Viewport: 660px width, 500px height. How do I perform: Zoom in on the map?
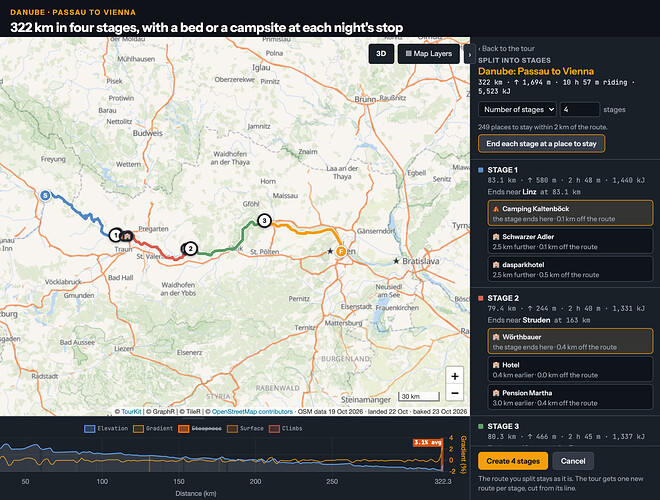[x=455, y=376]
